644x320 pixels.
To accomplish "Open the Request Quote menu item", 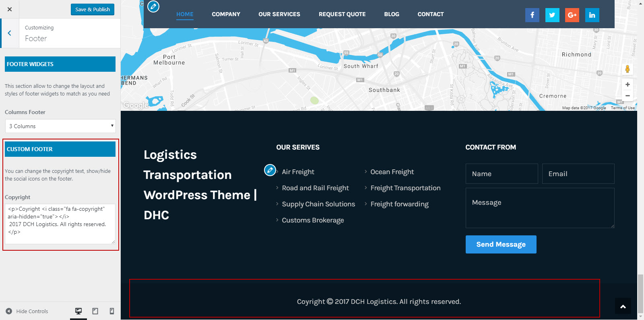I will 342,14.
